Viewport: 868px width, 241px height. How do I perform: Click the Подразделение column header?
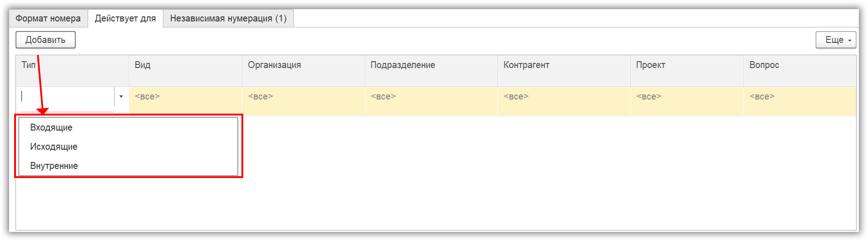point(431,65)
